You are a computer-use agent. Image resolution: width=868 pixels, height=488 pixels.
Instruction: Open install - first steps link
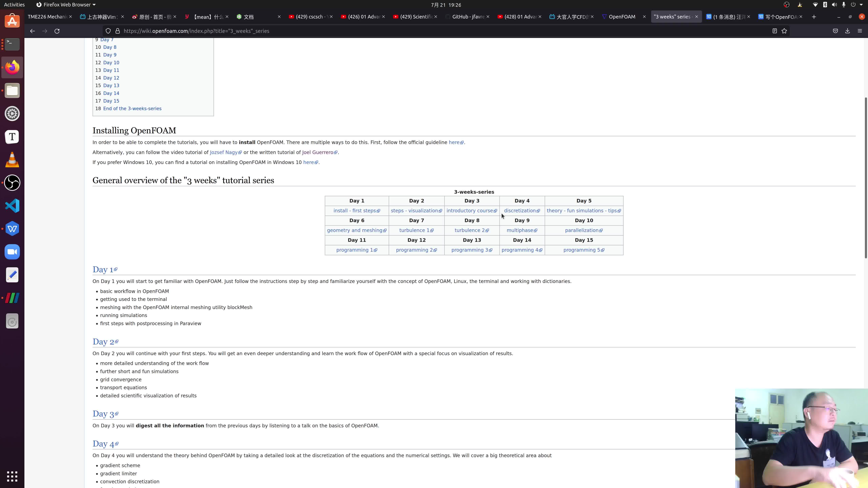[357, 211]
